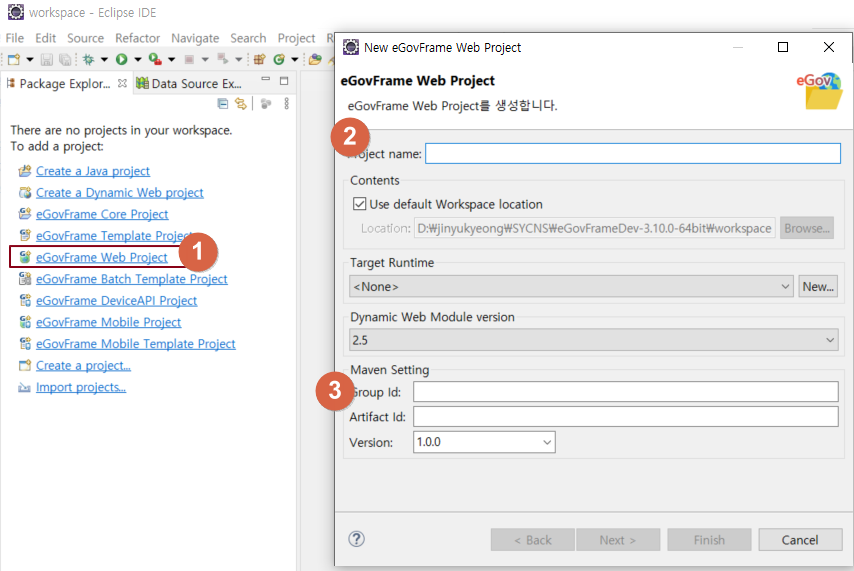Toggle Link with Editor in Package Explorer

point(240,104)
